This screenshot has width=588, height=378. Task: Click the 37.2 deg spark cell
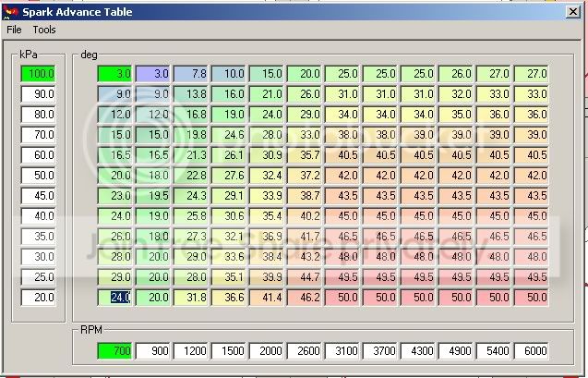[304, 176]
